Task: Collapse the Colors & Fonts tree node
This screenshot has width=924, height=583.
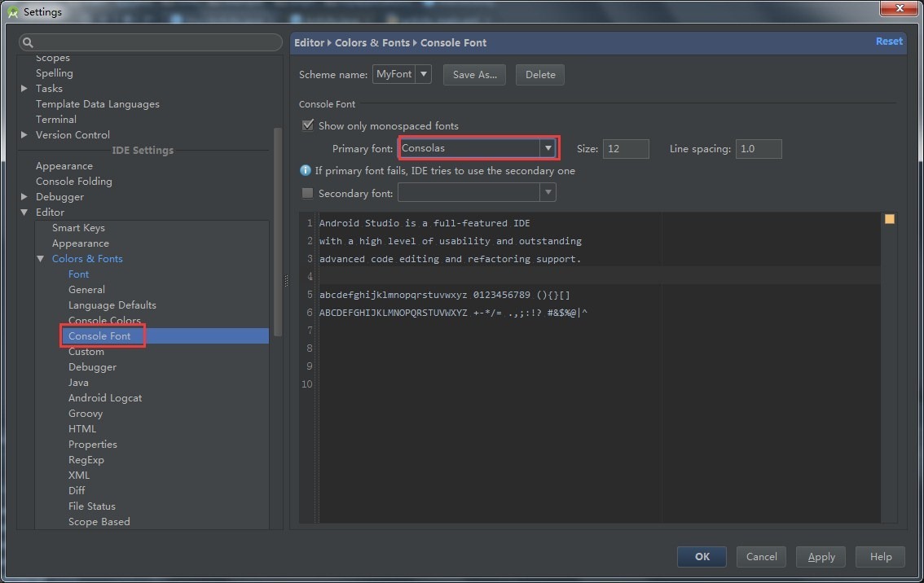Action: (41, 259)
